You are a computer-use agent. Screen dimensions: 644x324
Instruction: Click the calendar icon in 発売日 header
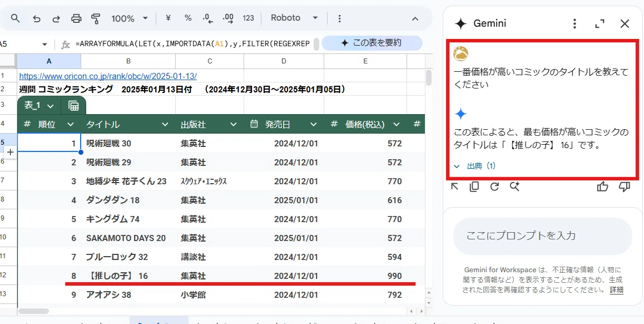tap(254, 124)
